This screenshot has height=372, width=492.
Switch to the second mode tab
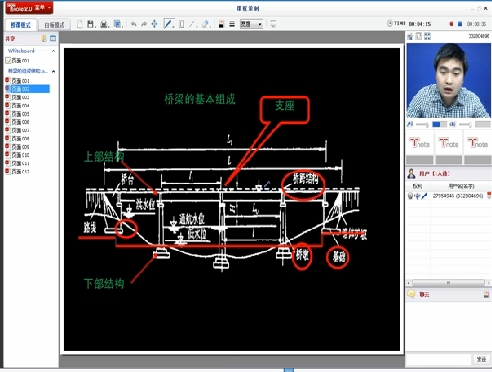coord(54,25)
